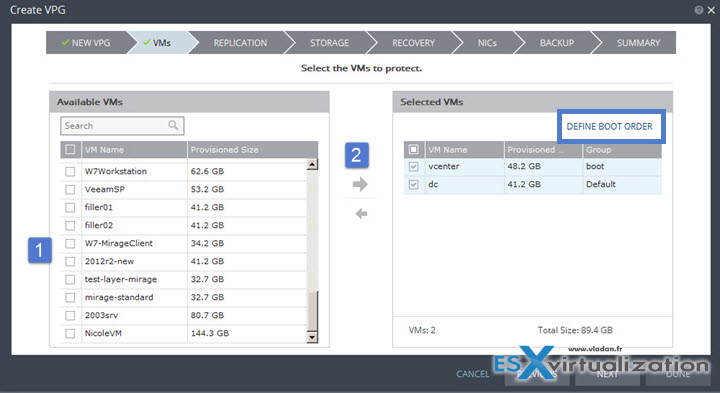Select the filler01 name cell
This screenshot has height=393, width=720.
coord(134,208)
